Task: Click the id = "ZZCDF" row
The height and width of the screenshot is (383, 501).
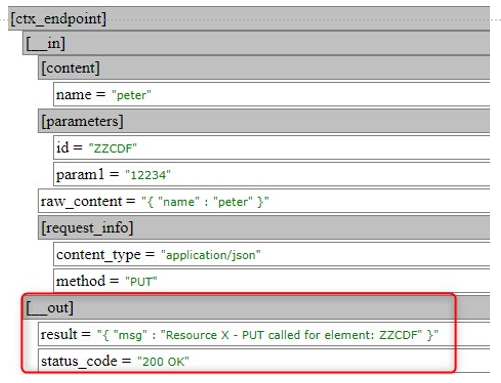Action: tap(271, 148)
